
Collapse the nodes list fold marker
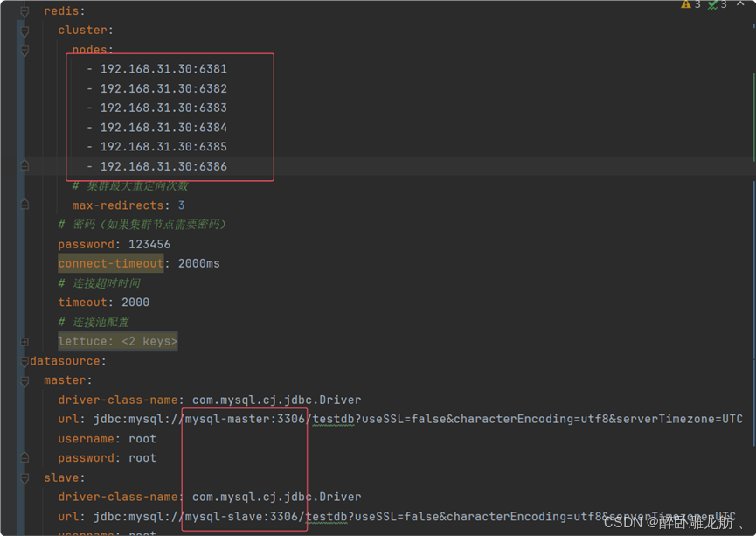click(24, 50)
